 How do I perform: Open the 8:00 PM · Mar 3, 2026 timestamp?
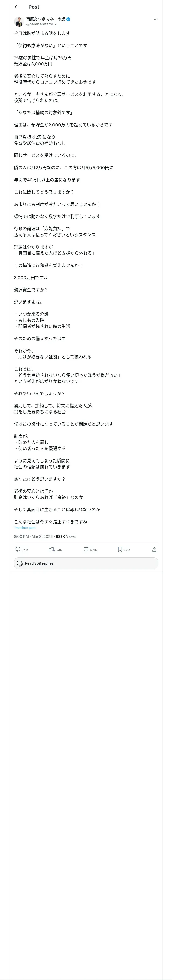33,536
